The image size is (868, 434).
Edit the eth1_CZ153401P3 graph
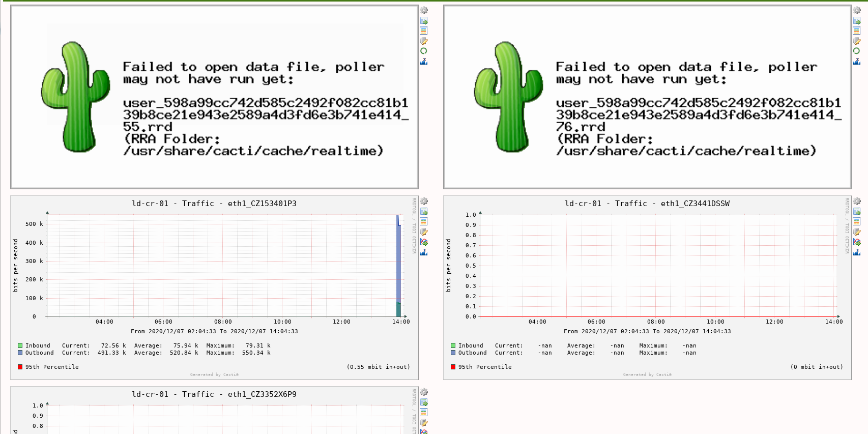point(424,232)
